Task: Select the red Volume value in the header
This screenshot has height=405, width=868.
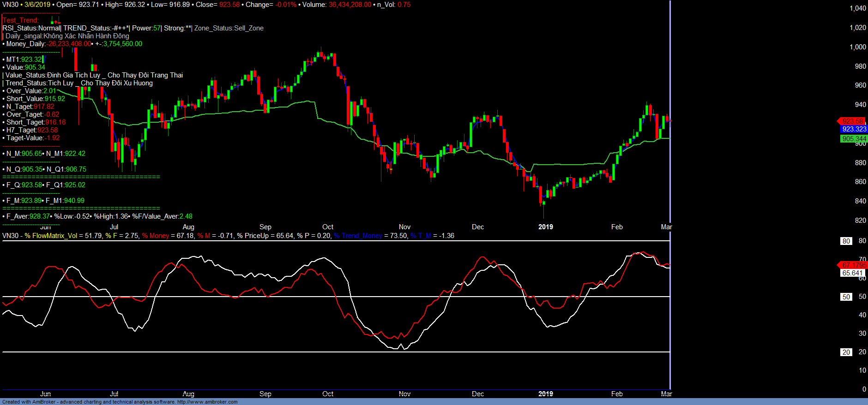Action: [x=350, y=5]
